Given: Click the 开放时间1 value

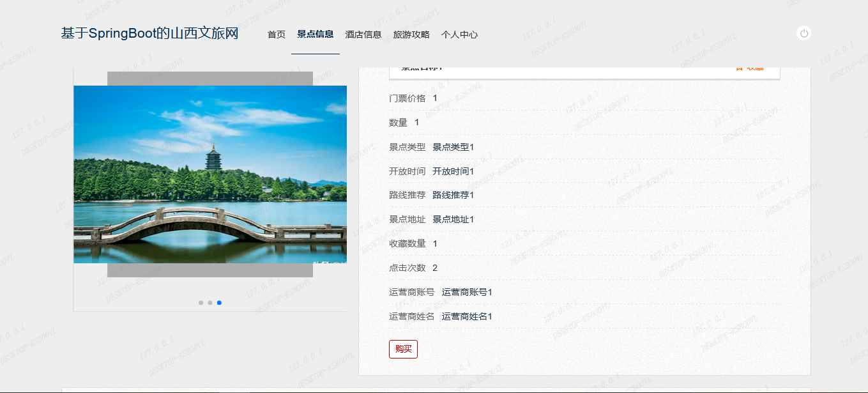Looking at the screenshot, I should point(453,171).
